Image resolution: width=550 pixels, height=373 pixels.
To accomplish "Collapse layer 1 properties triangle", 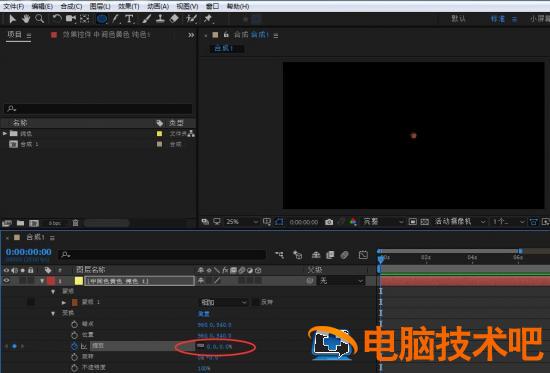I will coord(42,281).
